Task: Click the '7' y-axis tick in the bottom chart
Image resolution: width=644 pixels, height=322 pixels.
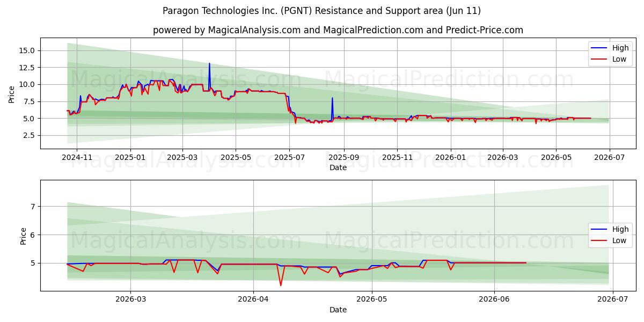Action: pos(33,207)
